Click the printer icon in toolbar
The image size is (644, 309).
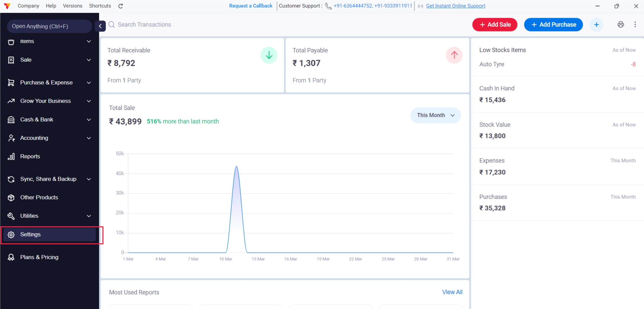pos(621,24)
